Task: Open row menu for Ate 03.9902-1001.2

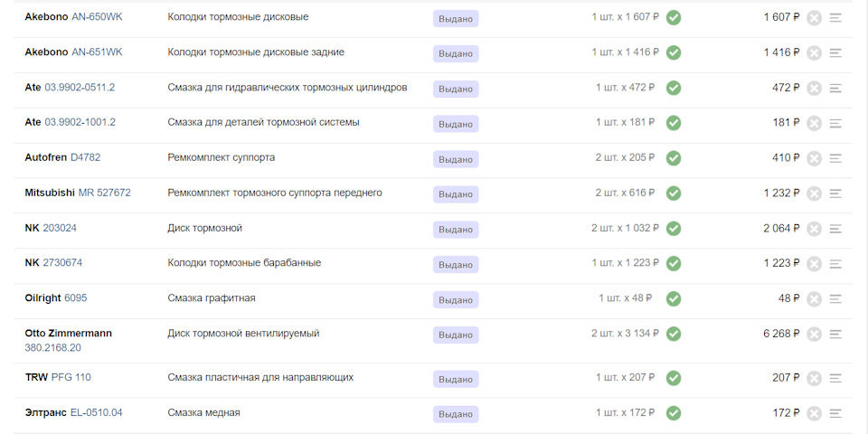Action: point(835,123)
